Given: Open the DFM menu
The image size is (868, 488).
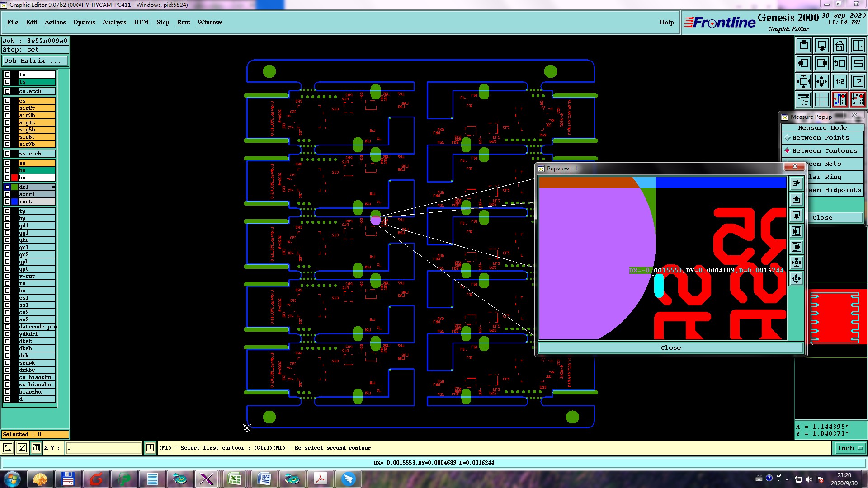Looking at the screenshot, I should (141, 22).
